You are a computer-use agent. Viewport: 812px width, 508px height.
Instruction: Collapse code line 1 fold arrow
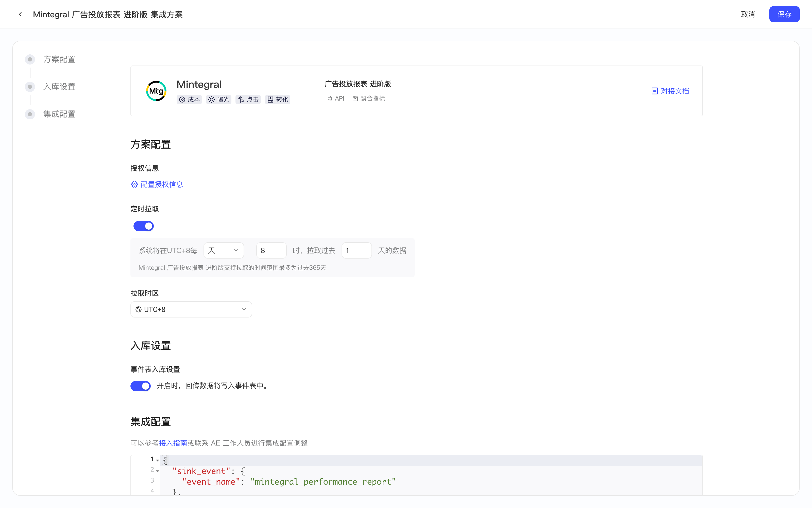158,460
